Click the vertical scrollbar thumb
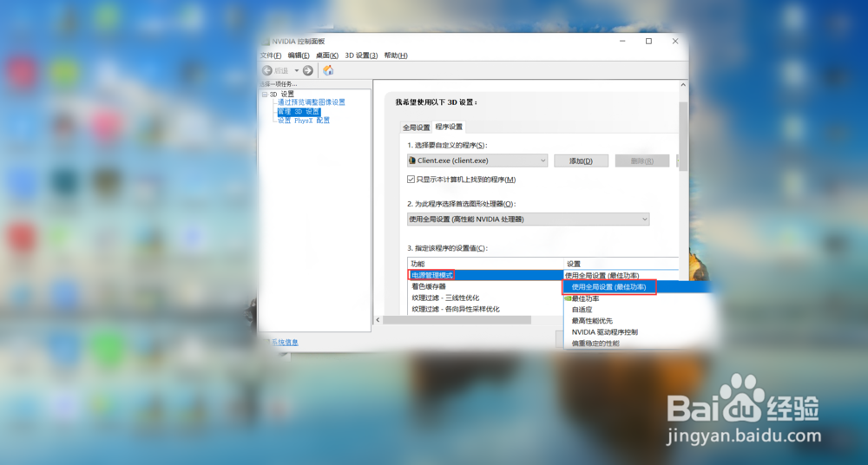Screen dimensions: 868x465 tap(683, 137)
